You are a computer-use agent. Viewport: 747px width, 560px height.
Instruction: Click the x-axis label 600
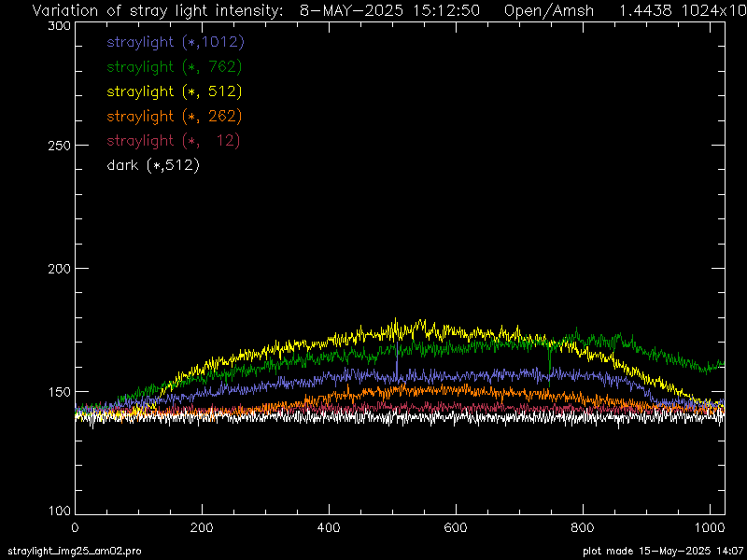[x=456, y=527]
